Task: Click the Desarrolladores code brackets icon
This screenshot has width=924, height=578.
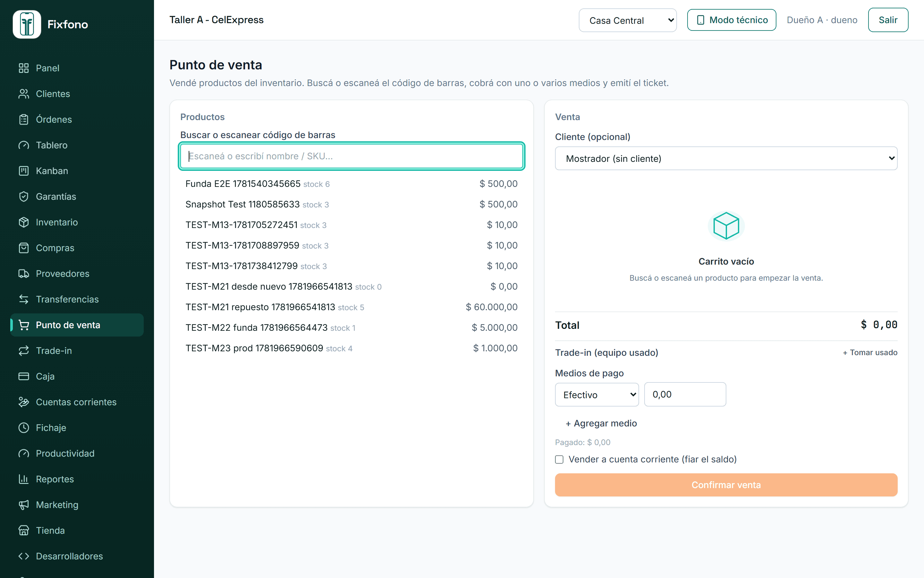Action: [x=24, y=556]
